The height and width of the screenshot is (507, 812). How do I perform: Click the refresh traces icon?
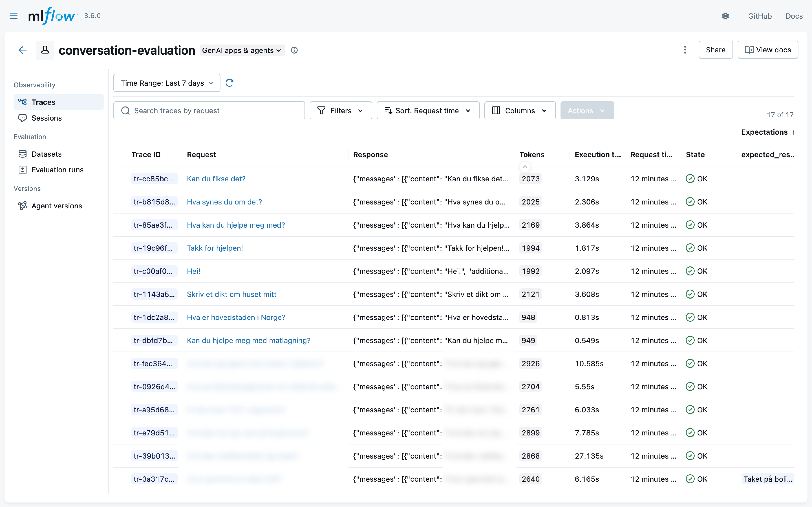pos(230,83)
